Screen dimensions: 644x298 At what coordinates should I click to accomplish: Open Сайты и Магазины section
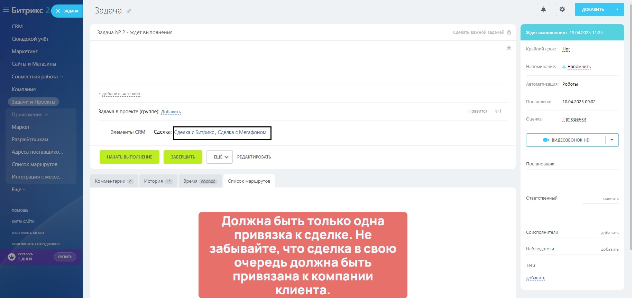[x=34, y=64]
